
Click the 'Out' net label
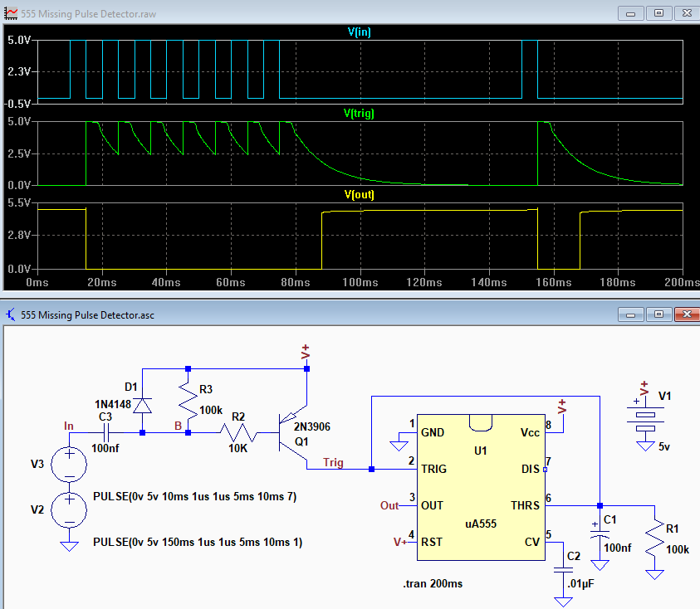(x=389, y=505)
